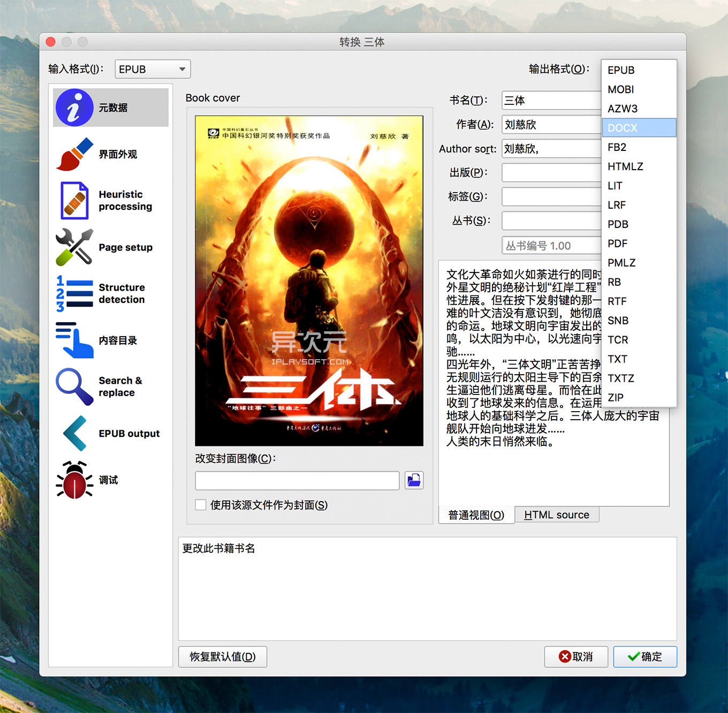The image size is (728, 713).
Task: Select Structure detection numbered list icon
Action: click(x=74, y=293)
